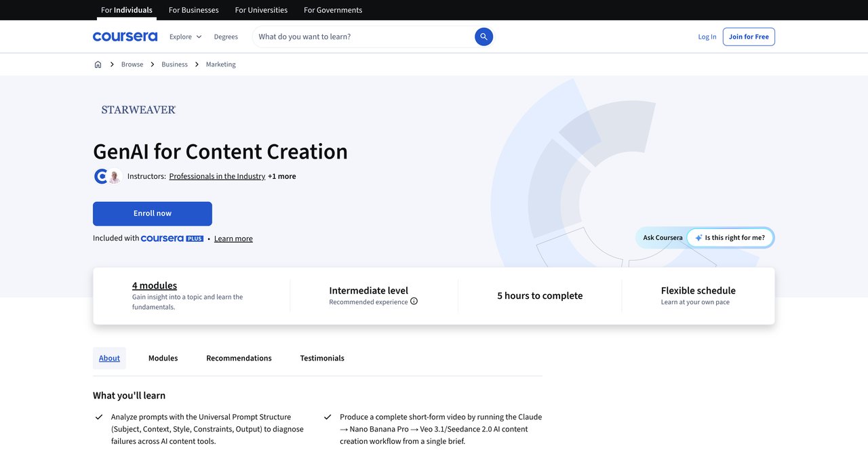Click the 'Intermediate level' text

pos(369,290)
